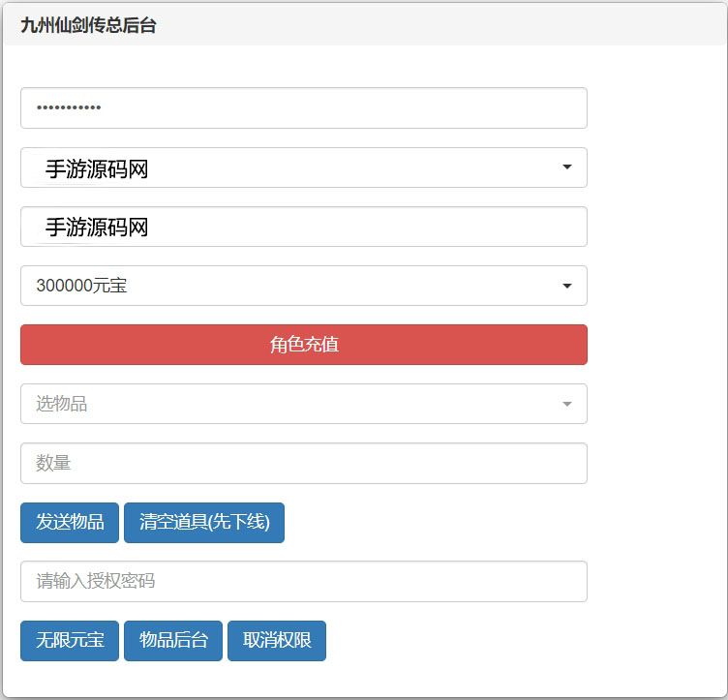This screenshot has height=700, width=728.
Task: Click 清空道具(先下线) button
Action: tap(204, 523)
